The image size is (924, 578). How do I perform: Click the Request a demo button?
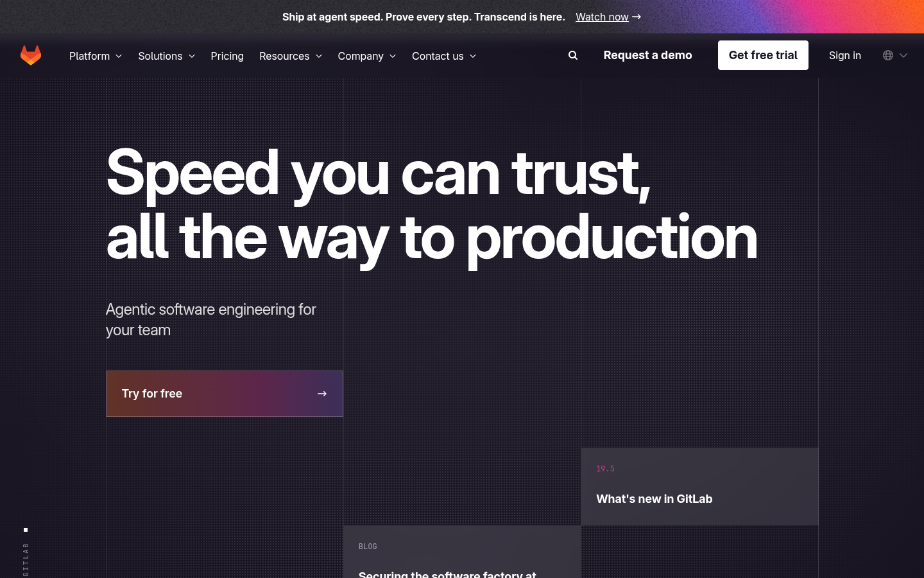647,55
